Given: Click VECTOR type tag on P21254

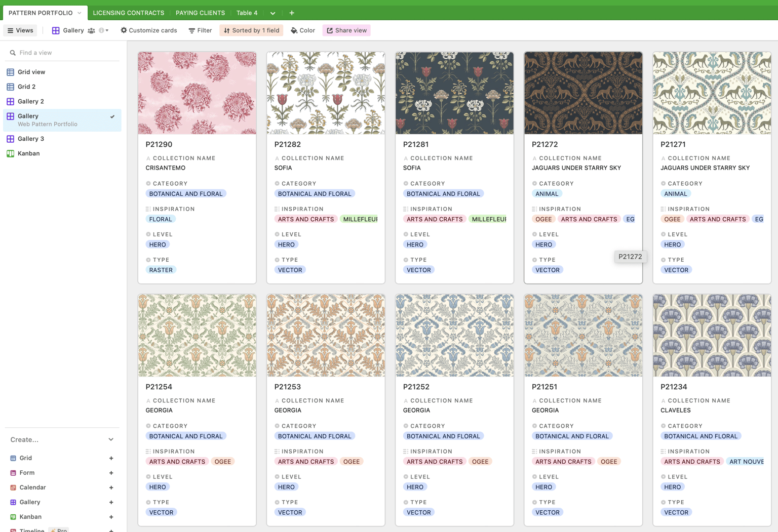Looking at the screenshot, I should [x=162, y=512].
